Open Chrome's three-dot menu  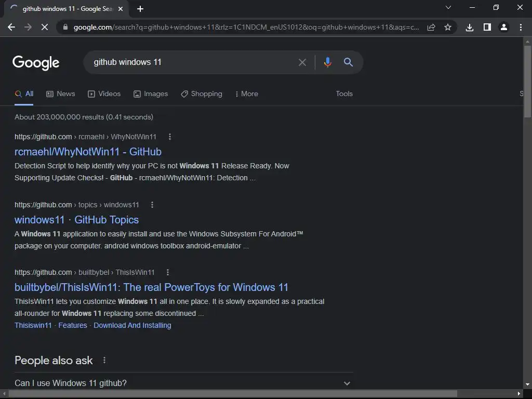pyautogui.click(x=521, y=27)
